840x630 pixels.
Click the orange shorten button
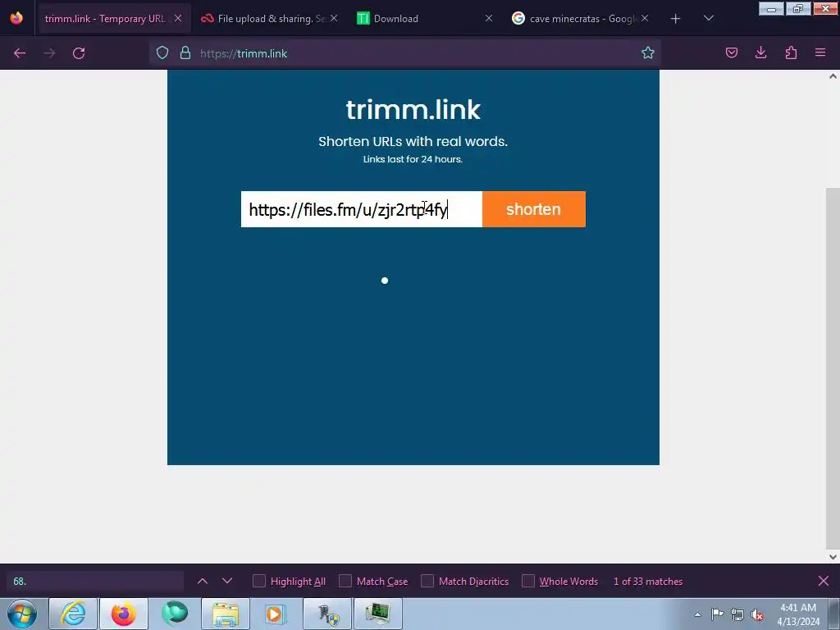click(533, 209)
